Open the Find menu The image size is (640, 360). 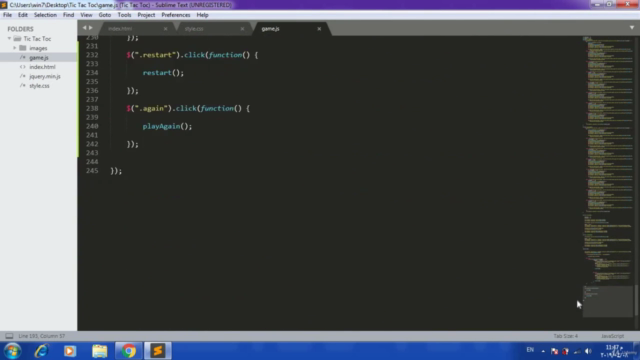pyautogui.click(x=68, y=15)
